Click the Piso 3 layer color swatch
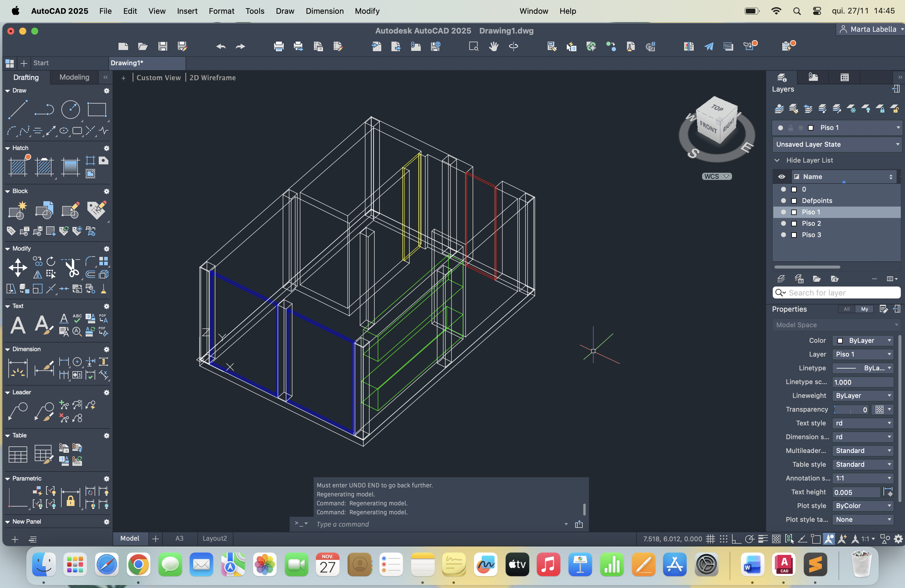This screenshot has height=588, width=905. click(x=794, y=235)
